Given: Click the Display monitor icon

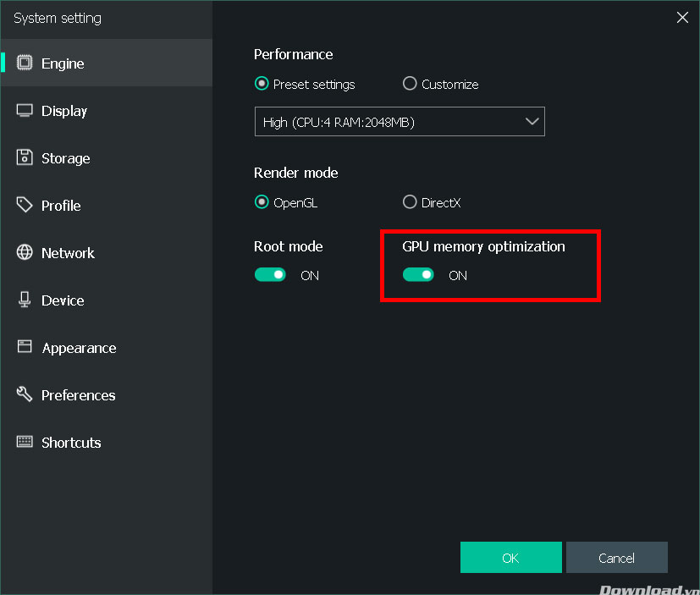Looking at the screenshot, I should click(25, 111).
